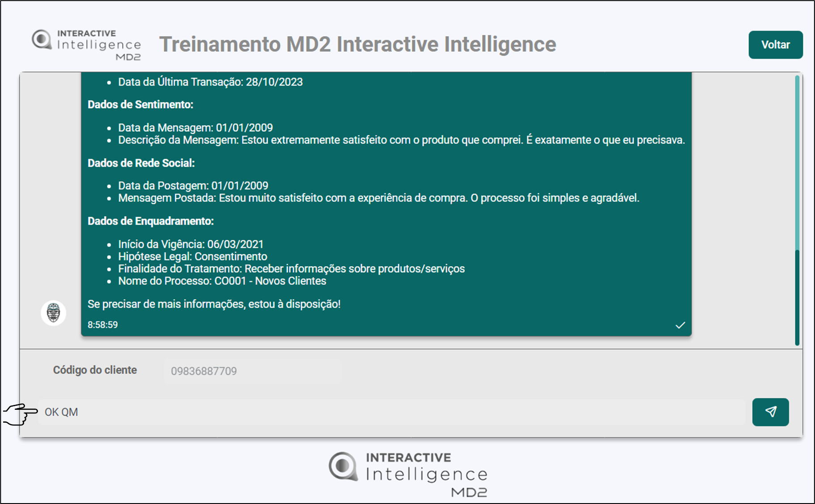815x504 pixels.
Task: Click the Nome do Processo CO001 line
Action: coord(222,281)
